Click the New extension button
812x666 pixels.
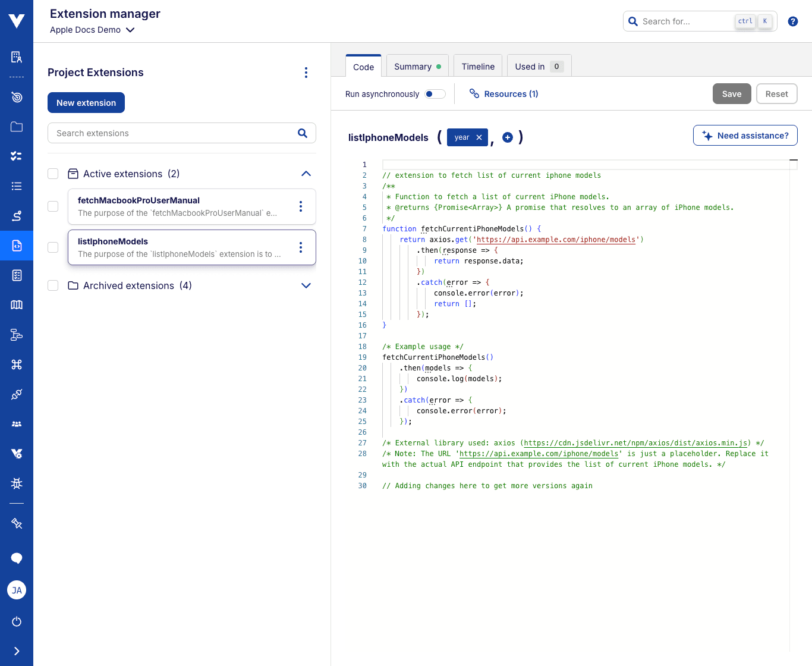[86, 102]
